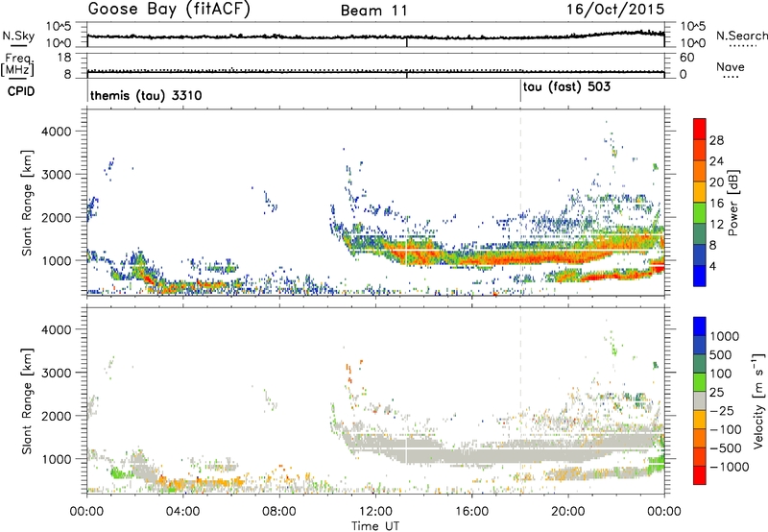Click the 'Beam 11' label

374,11
